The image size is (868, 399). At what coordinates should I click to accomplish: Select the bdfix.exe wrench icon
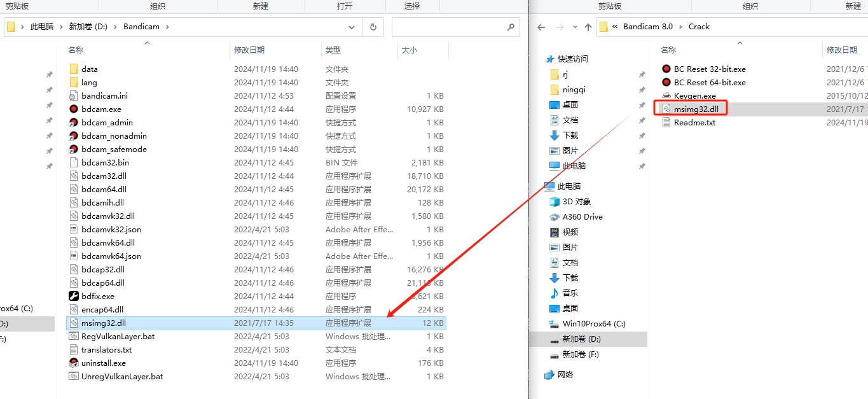(x=73, y=296)
